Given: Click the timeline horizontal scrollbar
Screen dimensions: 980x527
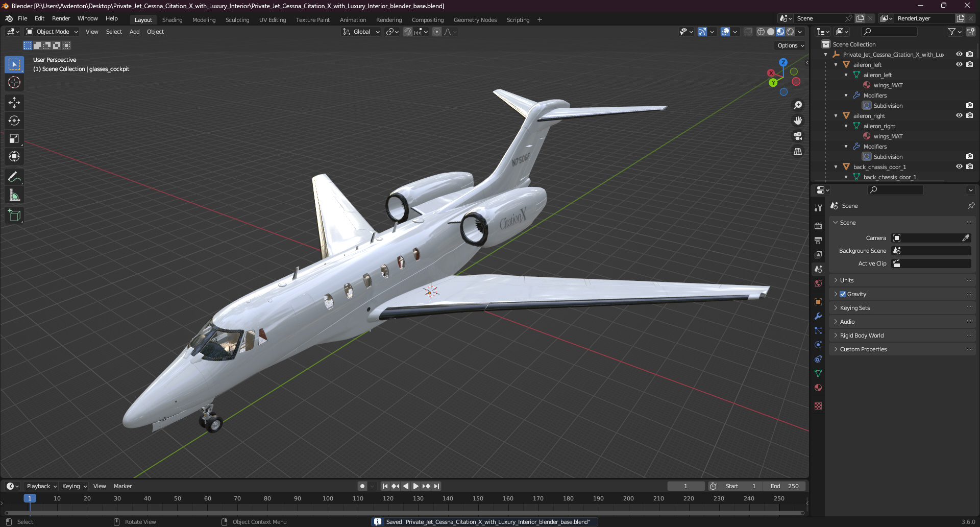Looking at the screenshot, I should [x=404, y=513].
